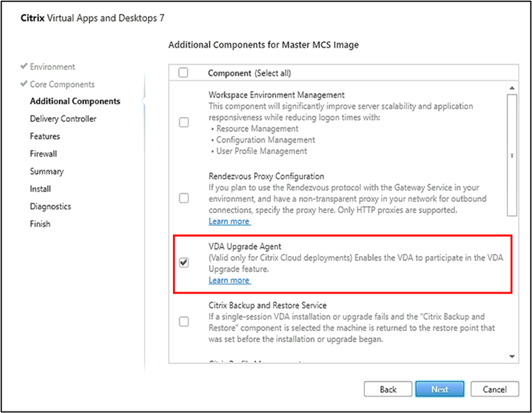Click Workspace Environment Management title
Screen dimensions: 532x413
pyautogui.click(x=277, y=94)
